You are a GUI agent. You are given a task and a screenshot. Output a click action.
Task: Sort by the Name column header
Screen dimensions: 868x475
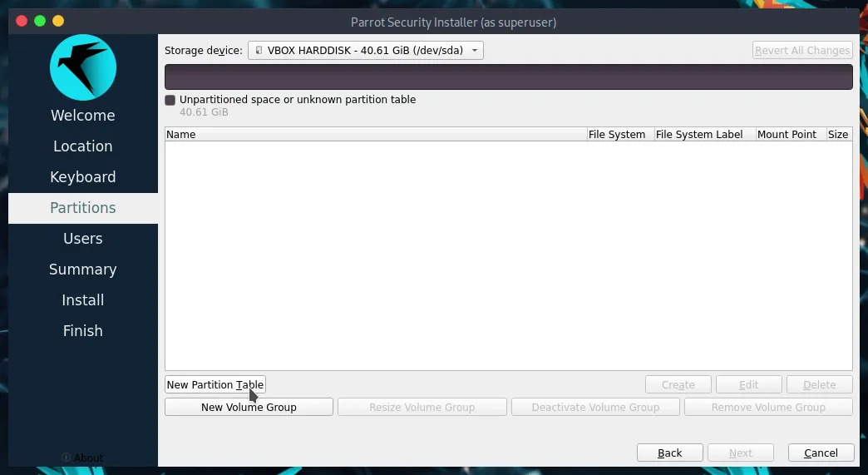point(376,135)
